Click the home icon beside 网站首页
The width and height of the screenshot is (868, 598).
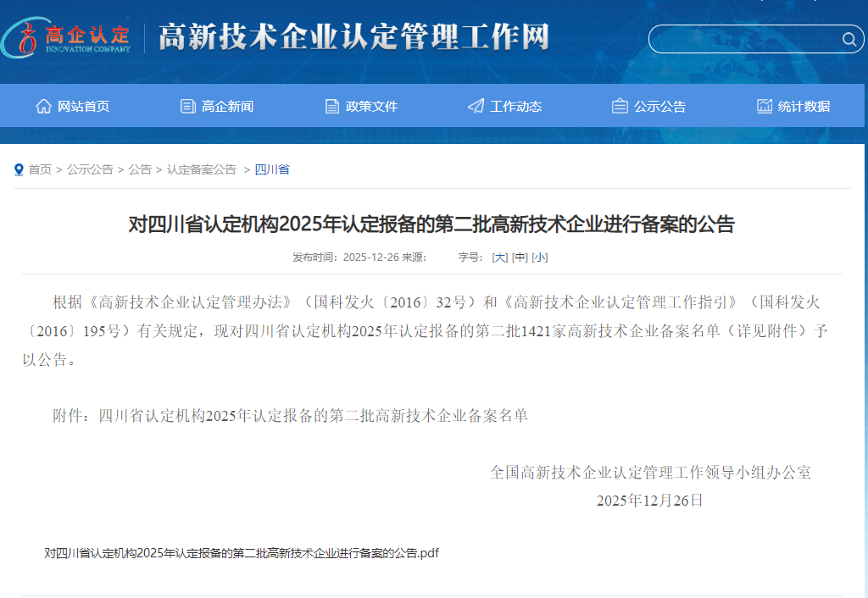[44, 106]
